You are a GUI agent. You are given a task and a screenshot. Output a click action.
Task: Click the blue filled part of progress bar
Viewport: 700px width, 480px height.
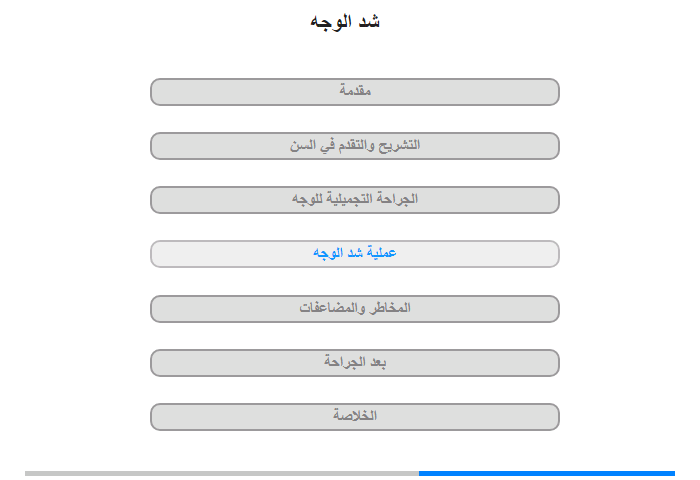coord(547,473)
